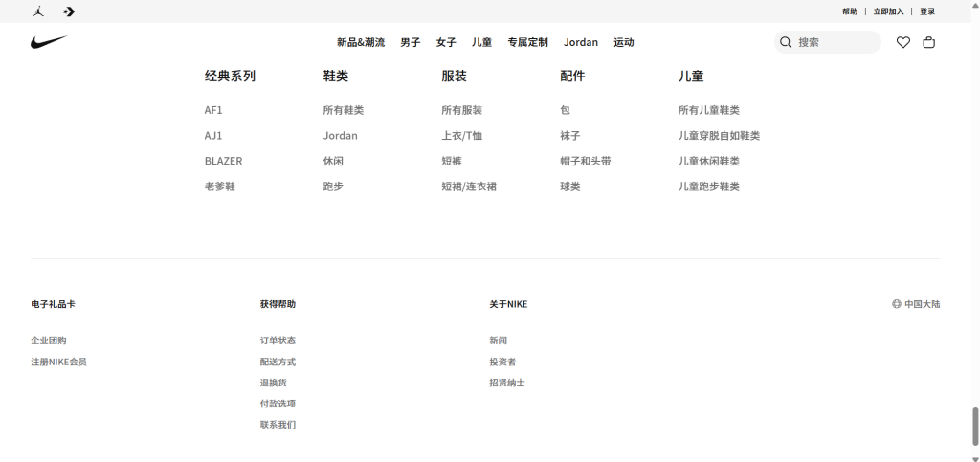Open the 球类 link
This screenshot has height=462, width=980.
570,187
